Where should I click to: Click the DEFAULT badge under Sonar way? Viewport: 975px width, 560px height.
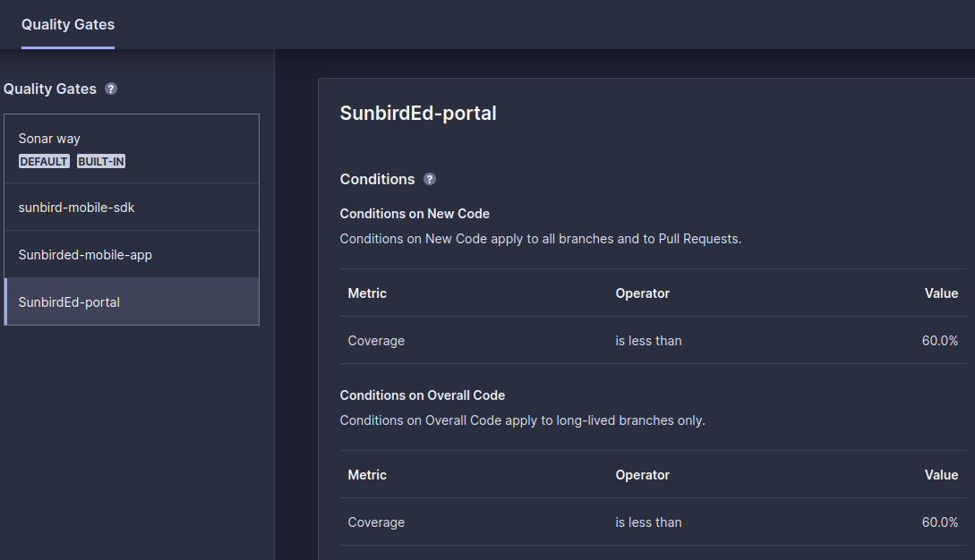(x=44, y=161)
